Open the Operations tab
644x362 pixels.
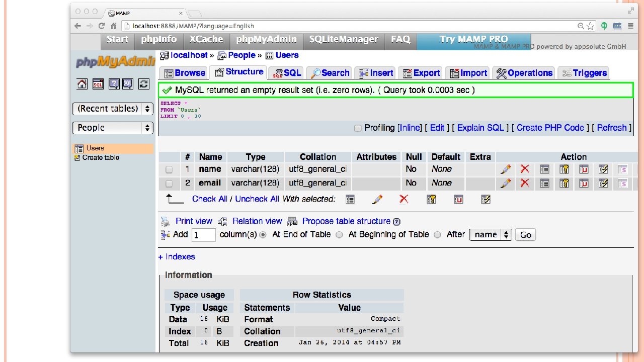524,73
